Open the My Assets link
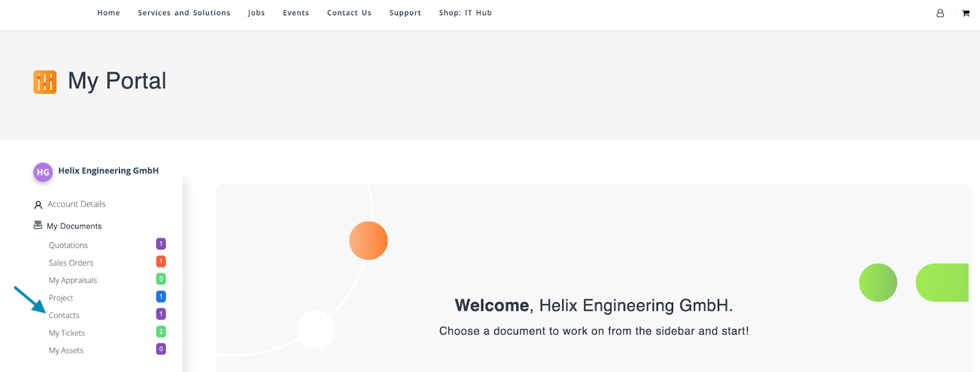This screenshot has height=372, width=980. tap(66, 351)
